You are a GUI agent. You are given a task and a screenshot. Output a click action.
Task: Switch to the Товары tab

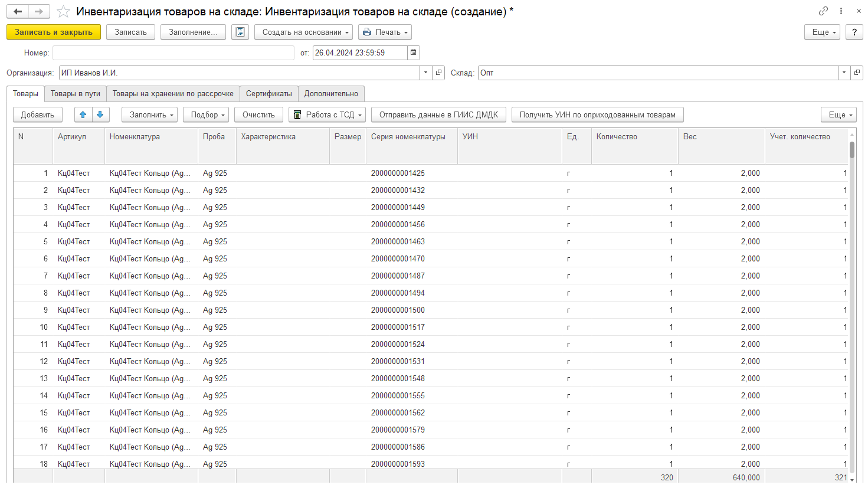click(x=25, y=94)
